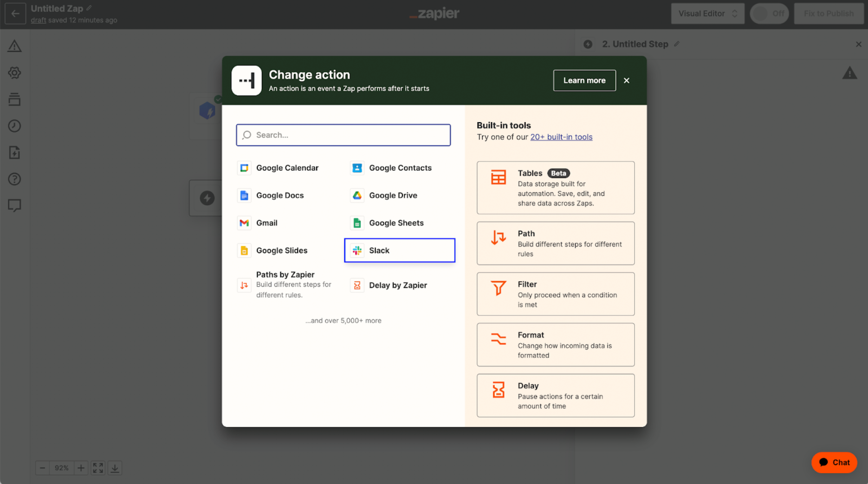Choose Google Drive from the app options

coord(393,195)
